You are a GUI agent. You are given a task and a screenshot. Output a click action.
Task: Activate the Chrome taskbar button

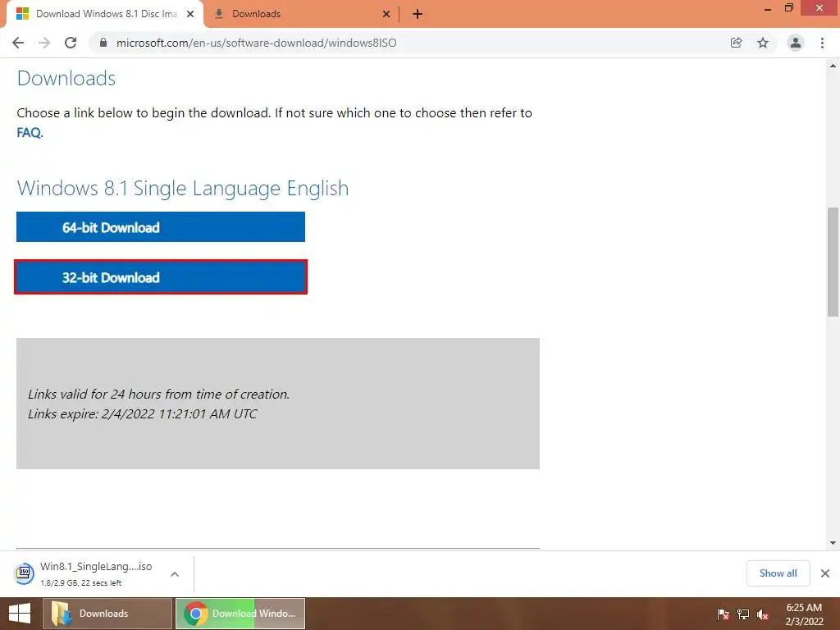(240, 614)
